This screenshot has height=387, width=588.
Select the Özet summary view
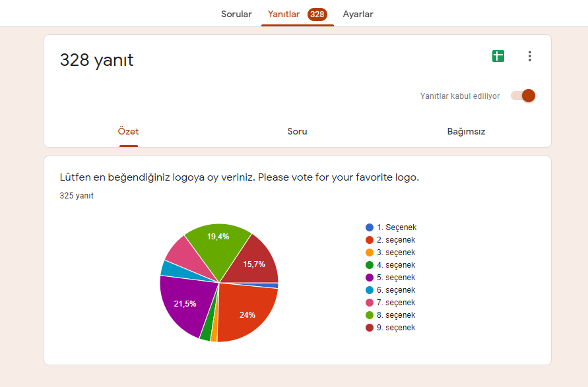point(128,131)
